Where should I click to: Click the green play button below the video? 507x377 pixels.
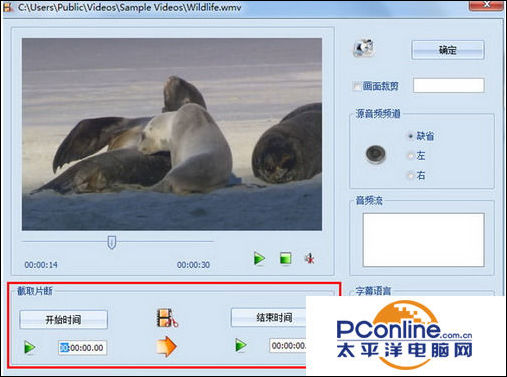(x=259, y=258)
